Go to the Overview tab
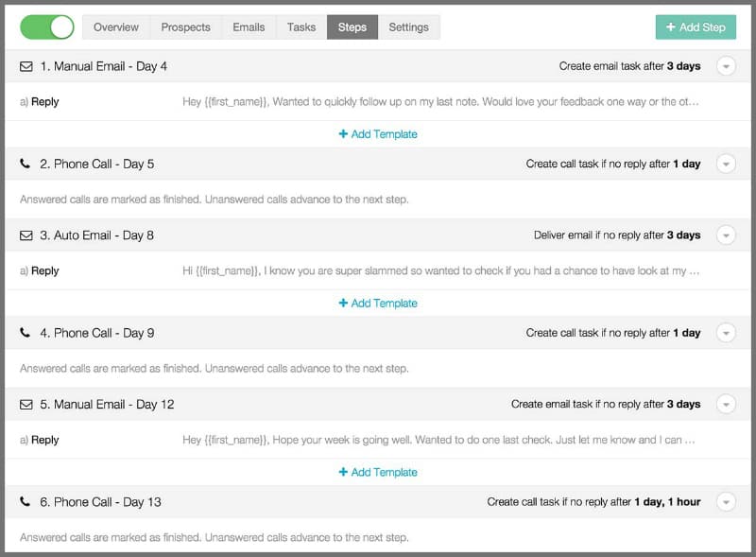The width and height of the screenshot is (756, 557). [116, 27]
